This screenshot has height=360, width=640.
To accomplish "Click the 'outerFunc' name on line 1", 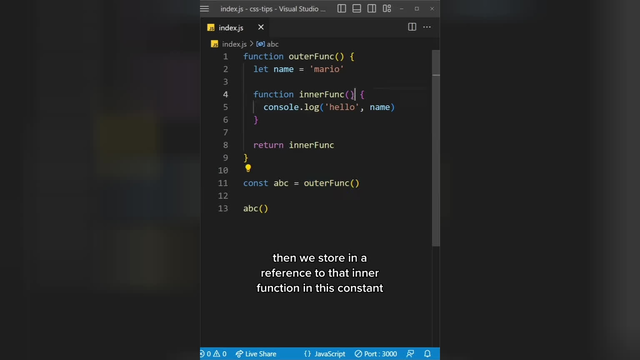I will pos(312,56).
